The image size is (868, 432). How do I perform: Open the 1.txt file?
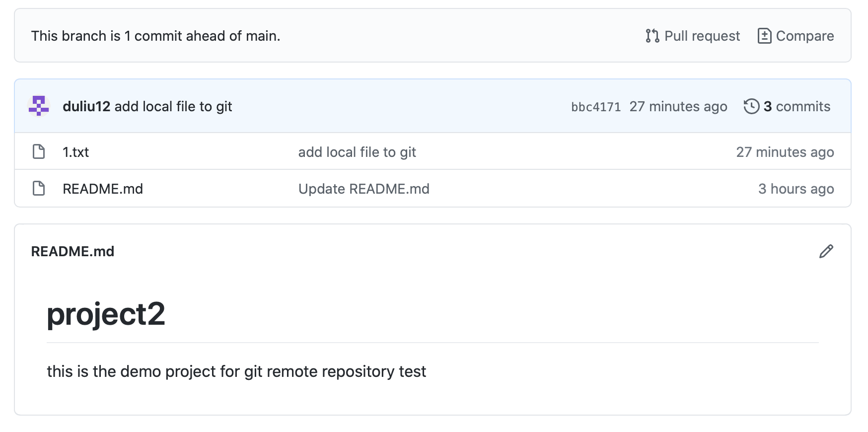(76, 152)
